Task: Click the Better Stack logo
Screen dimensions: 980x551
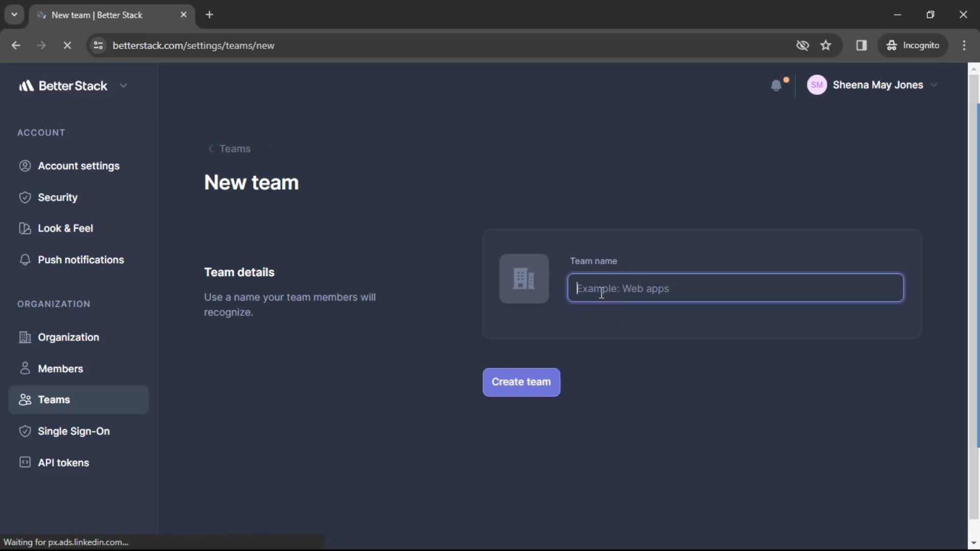Action: tap(63, 86)
